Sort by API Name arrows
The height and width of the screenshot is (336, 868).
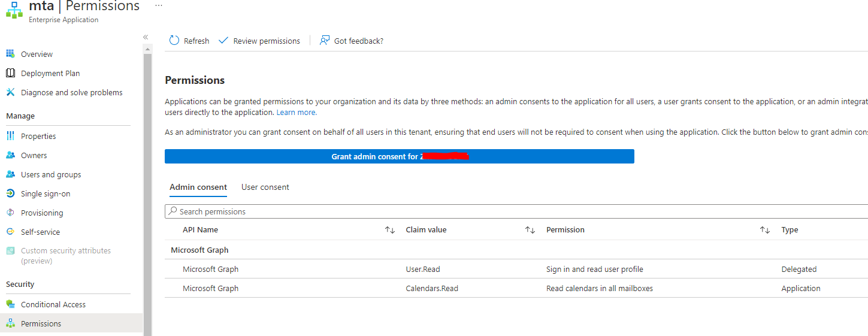click(x=390, y=230)
